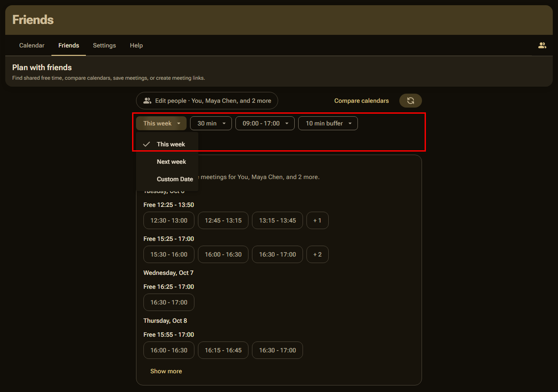558x392 pixels.
Task: Select Wednesday's 16:30 - 17:00 slot
Action: [169, 302]
